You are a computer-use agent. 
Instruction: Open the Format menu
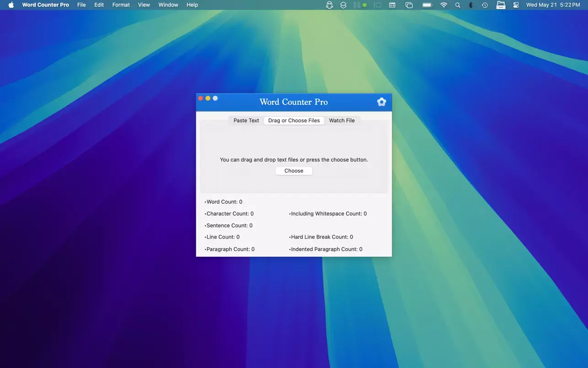click(121, 5)
